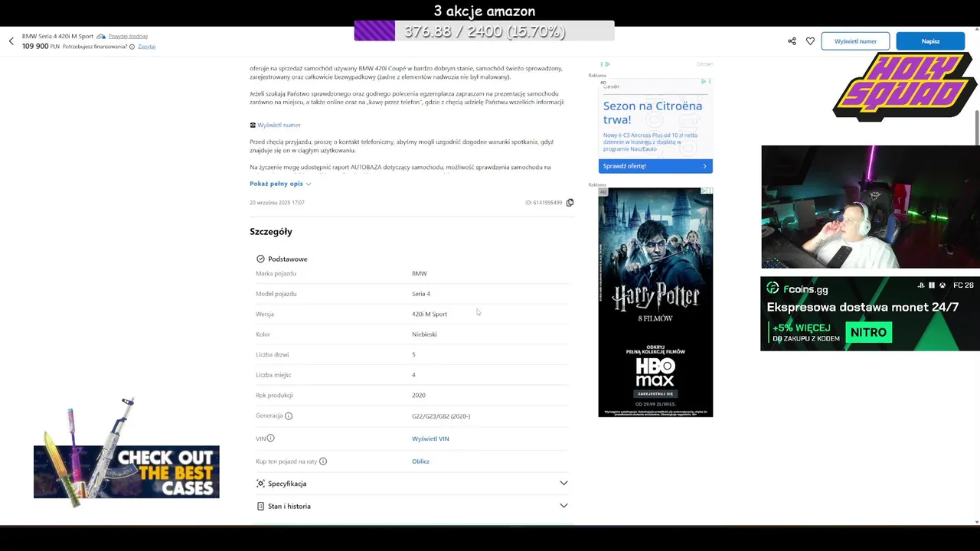Click the '20 września 2025 17:07' date
The image size is (980, 551).
[277, 203]
